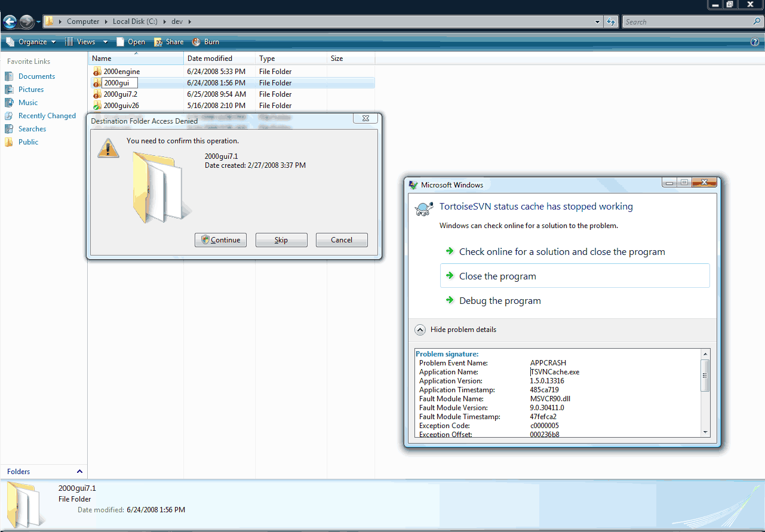This screenshot has width=765, height=532.
Task: Click the TortoiseSVN turtle icon
Action: 425,208
